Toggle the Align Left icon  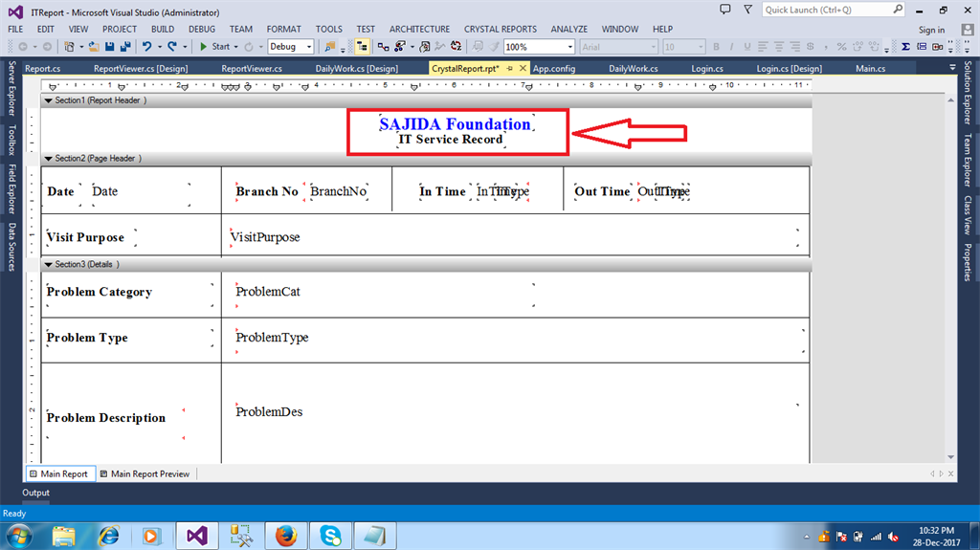tap(763, 47)
